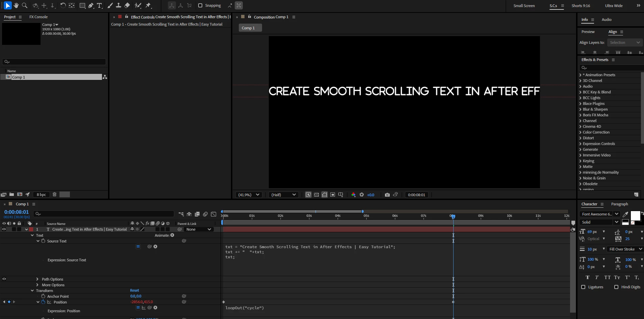This screenshot has height=319, width=644.
Task: Select the Zoom magnifier tool
Action: click(x=25, y=5)
